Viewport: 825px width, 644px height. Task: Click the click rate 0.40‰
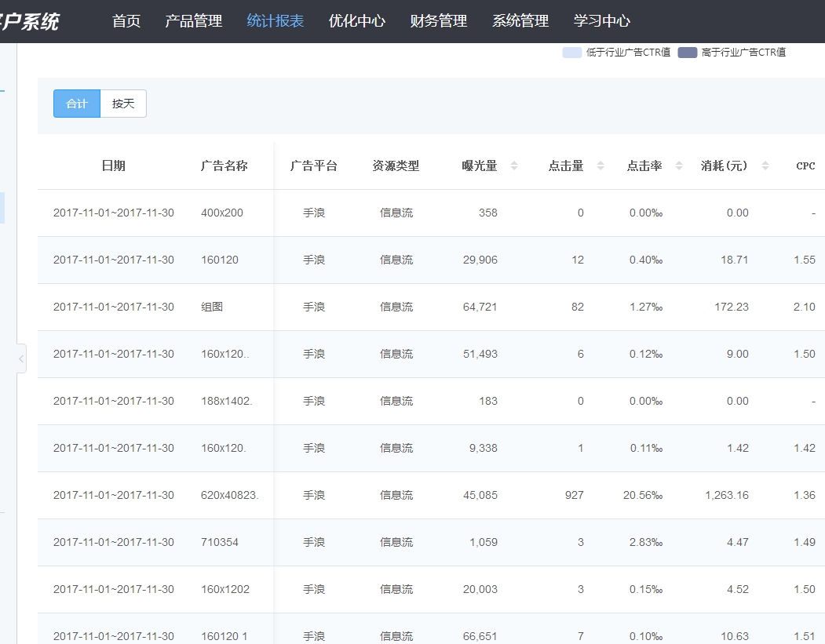pyautogui.click(x=646, y=260)
